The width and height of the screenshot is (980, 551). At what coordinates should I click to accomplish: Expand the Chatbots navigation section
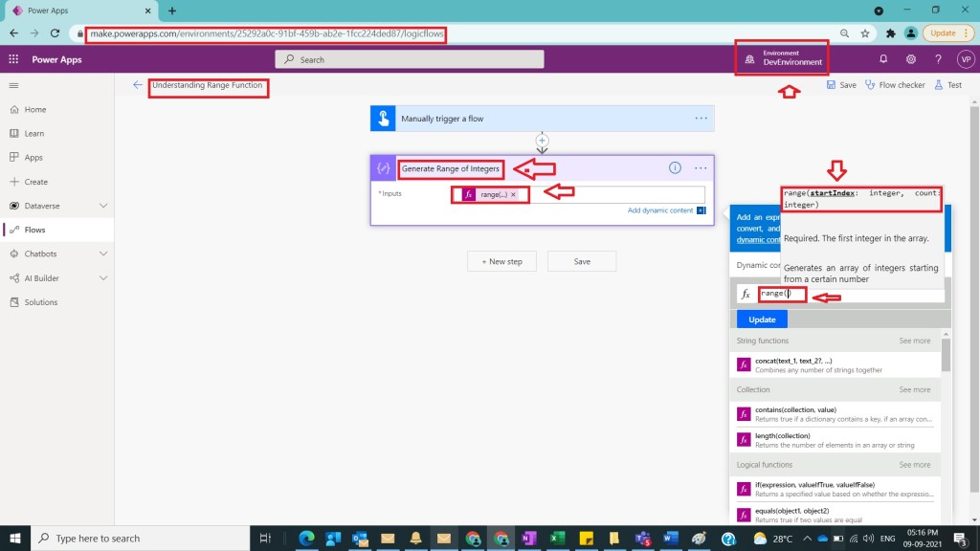[103, 253]
